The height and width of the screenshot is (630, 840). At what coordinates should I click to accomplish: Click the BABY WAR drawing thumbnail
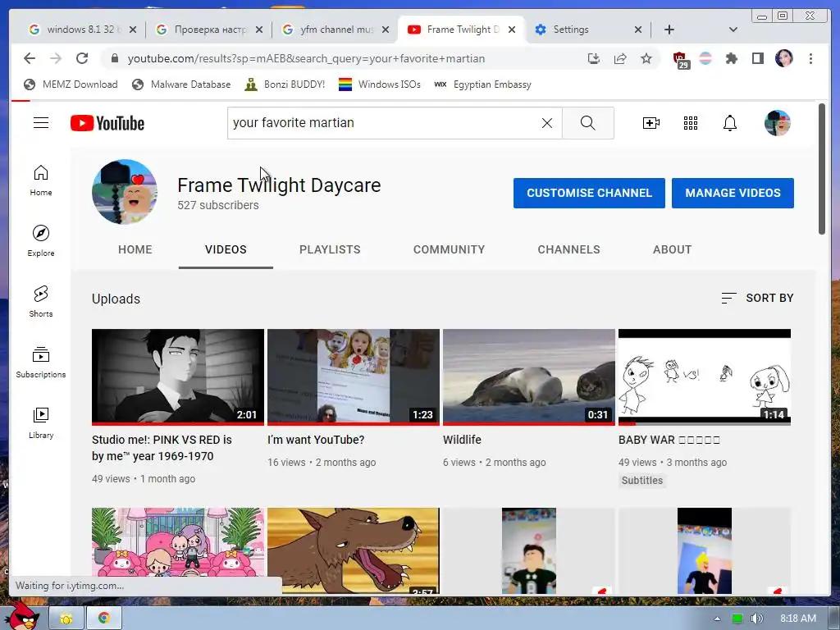[x=705, y=377]
